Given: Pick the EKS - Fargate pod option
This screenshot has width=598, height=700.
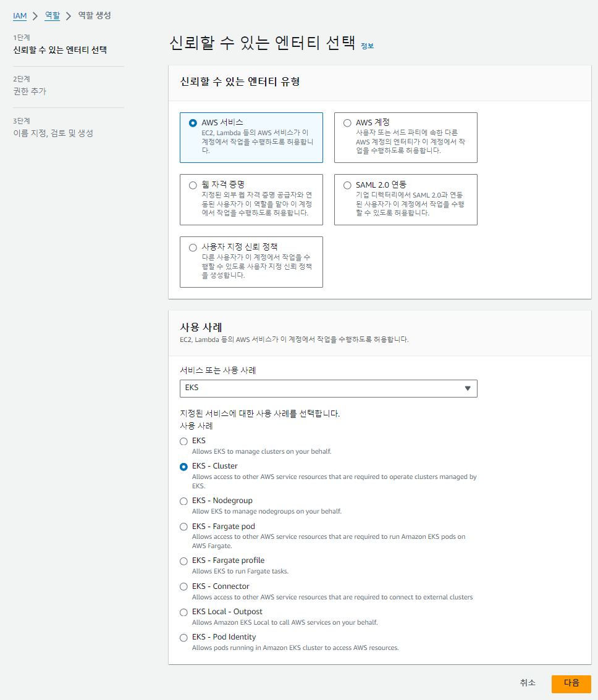Looking at the screenshot, I should [x=183, y=527].
